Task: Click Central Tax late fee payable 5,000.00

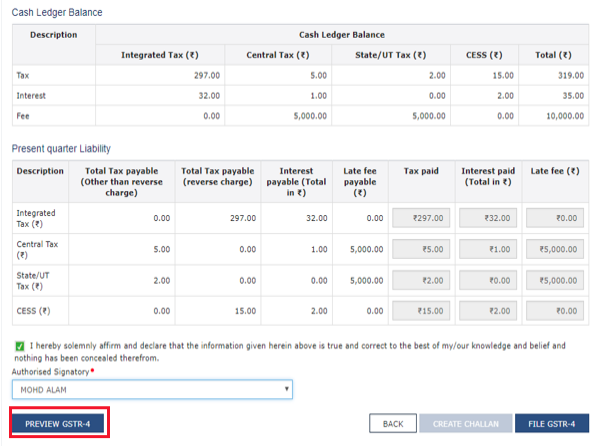Action: coord(366,249)
